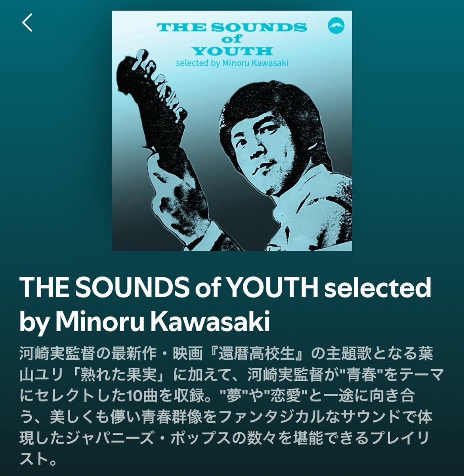Viewport: 464px width, 476px height.
Task: Go back using the left chevron arrow
Action: [x=27, y=23]
